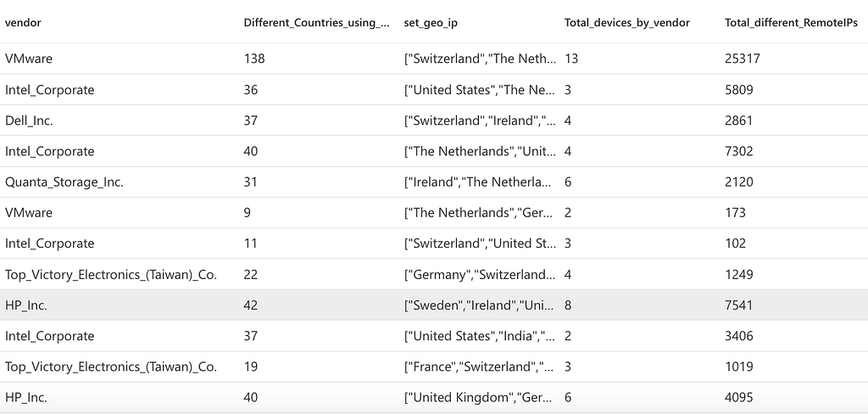Click the Total_devices_by_vendor column header
The height and width of the screenshot is (414, 868).
(x=626, y=23)
